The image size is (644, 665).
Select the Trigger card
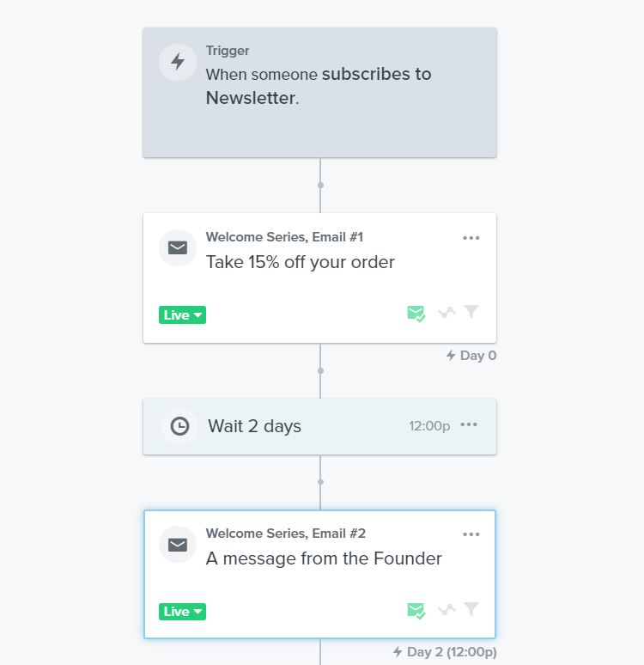[x=319, y=93]
